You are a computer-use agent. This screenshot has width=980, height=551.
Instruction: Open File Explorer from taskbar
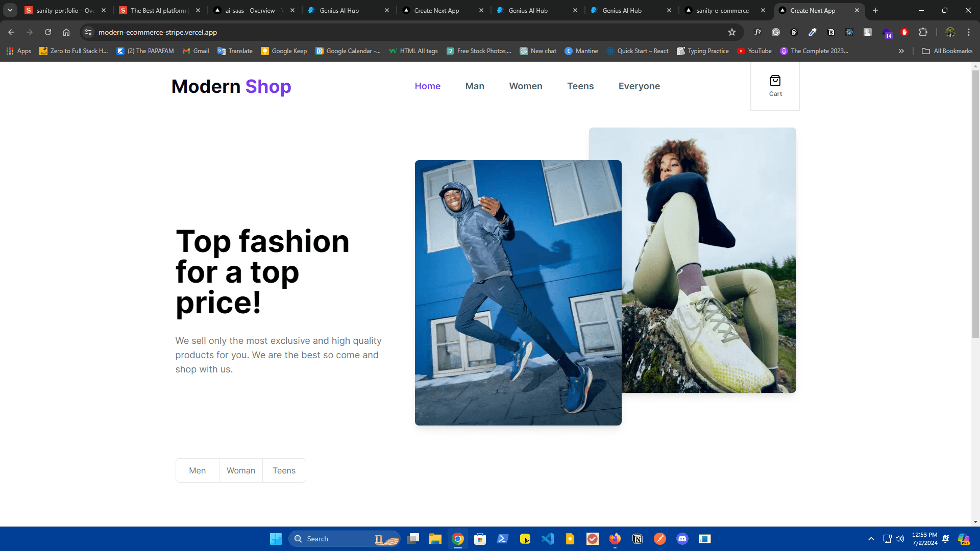(x=435, y=539)
